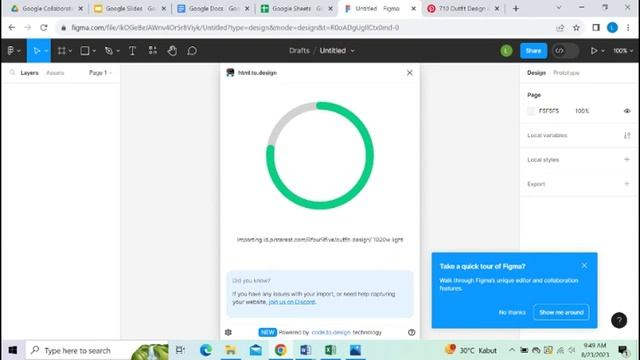Open the Resources tool

tap(152, 50)
